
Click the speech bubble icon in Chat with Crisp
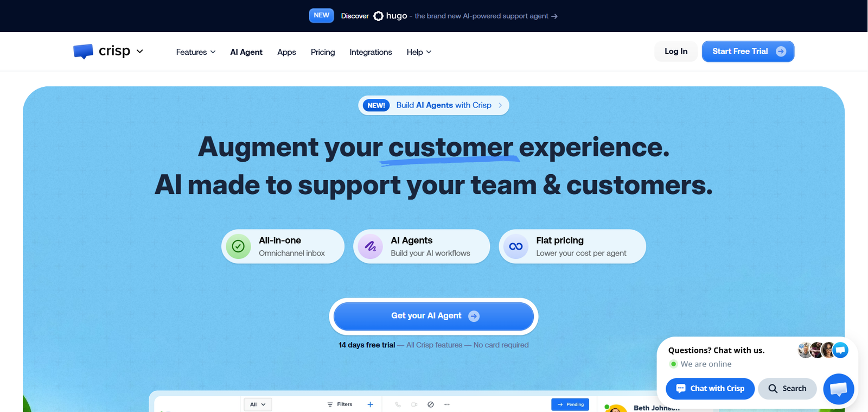tap(681, 389)
